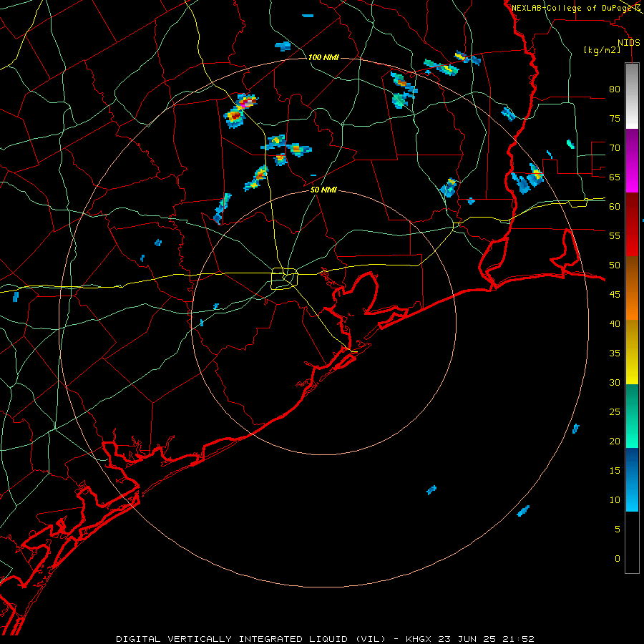644x644 pixels.
Task: Click the white-gray top segment of color bar
Action: click(x=632, y=96)
